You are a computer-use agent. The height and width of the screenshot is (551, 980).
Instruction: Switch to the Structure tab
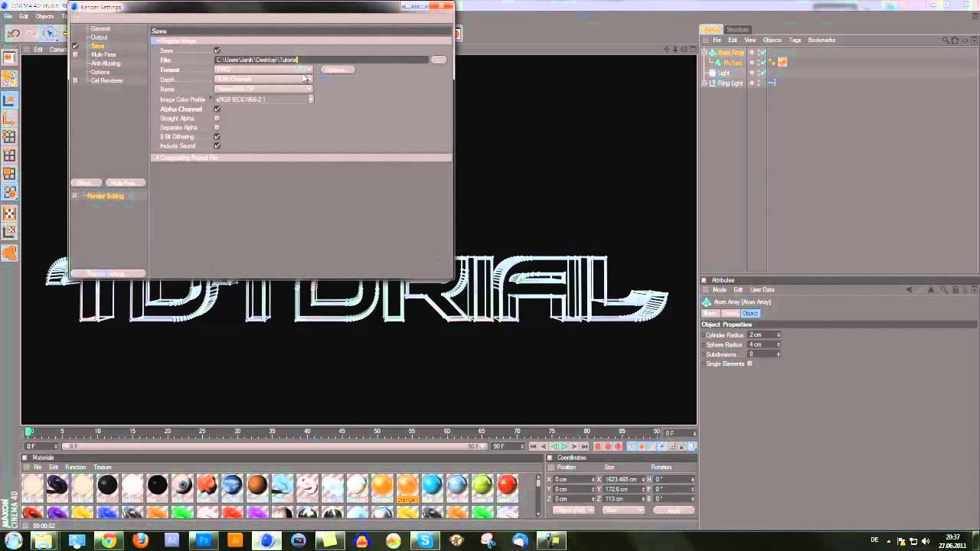tap(737, 30)
